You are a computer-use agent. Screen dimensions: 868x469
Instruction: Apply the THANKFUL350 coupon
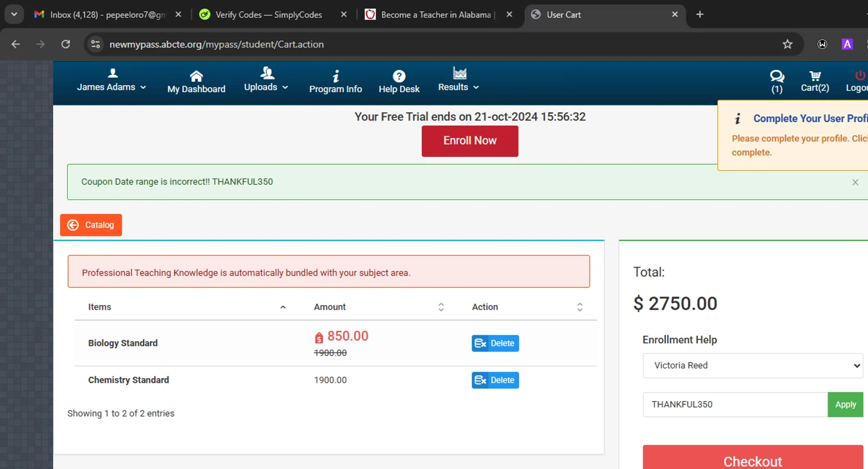tap(845, 404)
